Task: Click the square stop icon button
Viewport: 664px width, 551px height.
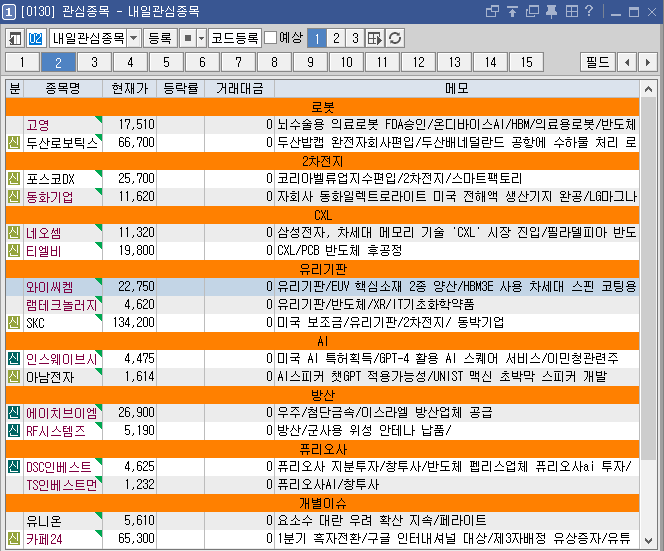Action: coord(188,39)
